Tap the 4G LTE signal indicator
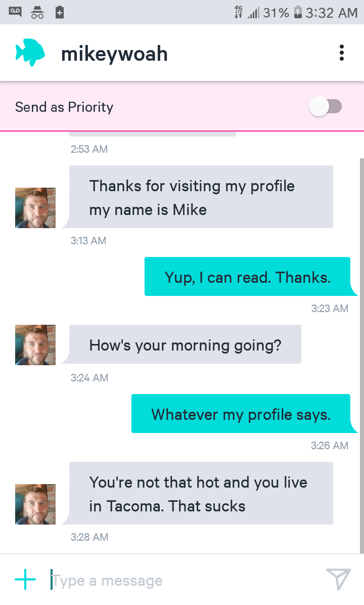The image size is (364, 605). 240,12
